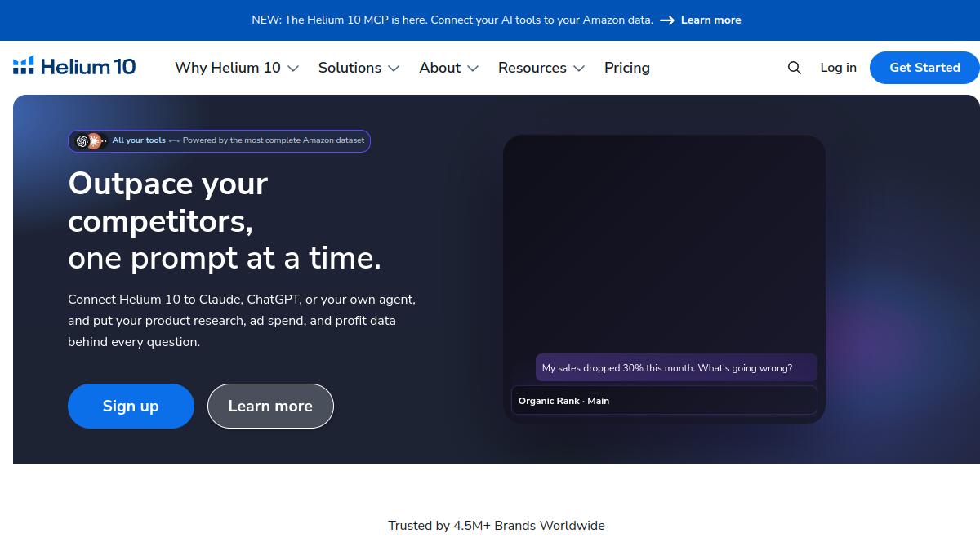980x551 pixels.
Task: Click the ChatGPT icon in tools badge
Action: click(82, 141)
